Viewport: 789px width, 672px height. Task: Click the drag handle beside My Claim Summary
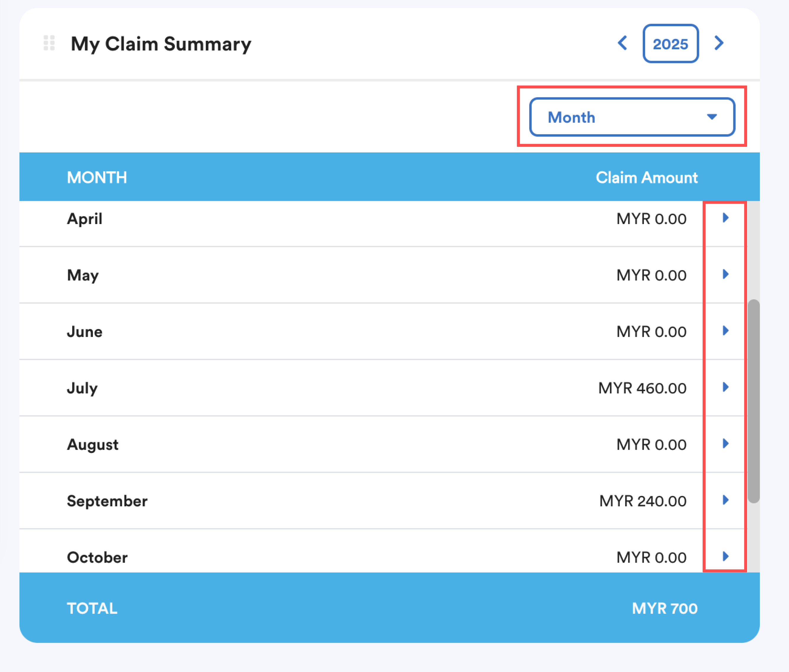point(49,43)
